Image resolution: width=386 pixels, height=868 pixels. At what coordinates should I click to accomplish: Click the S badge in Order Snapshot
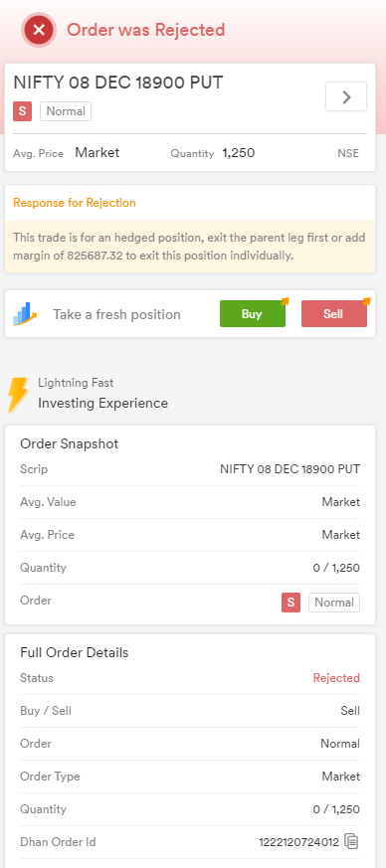click(x=290, y=603)
